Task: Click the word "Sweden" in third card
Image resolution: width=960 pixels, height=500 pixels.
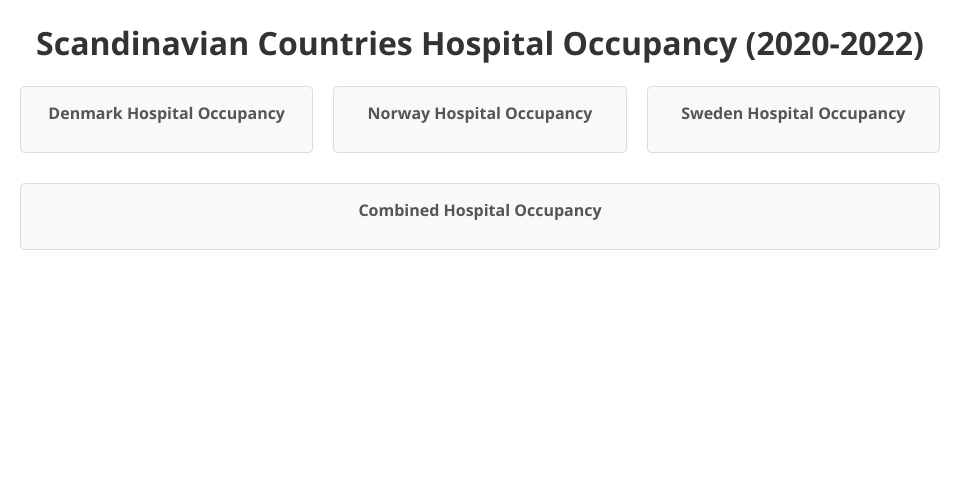Action: coord(712,114)
